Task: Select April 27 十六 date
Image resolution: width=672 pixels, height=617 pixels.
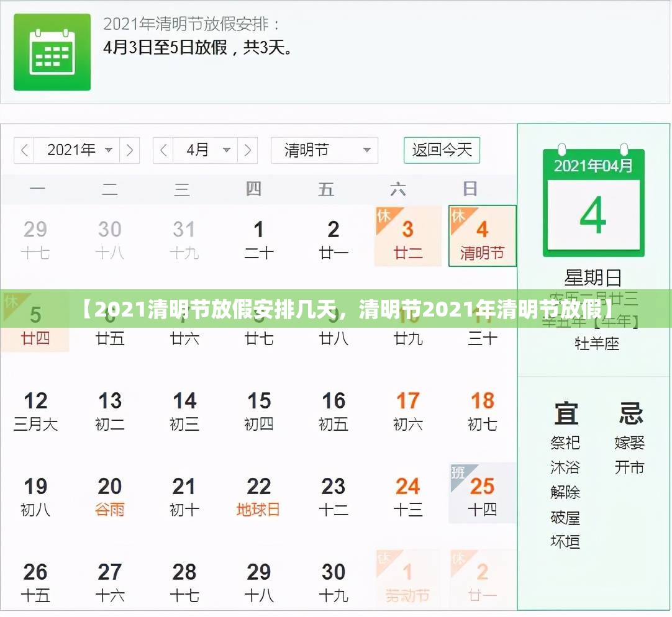Action: [x=110, y=583]
